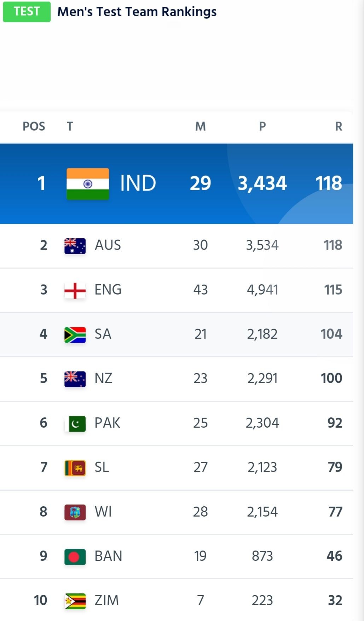The image size is (364, 621).
Task: Select the ENG team row name
Action: click(x=108, y=290)
